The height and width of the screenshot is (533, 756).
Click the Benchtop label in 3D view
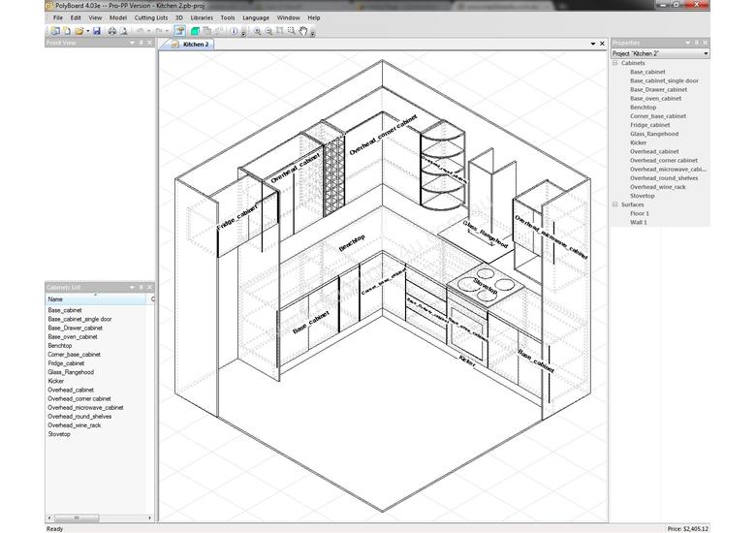coord(352,243)
